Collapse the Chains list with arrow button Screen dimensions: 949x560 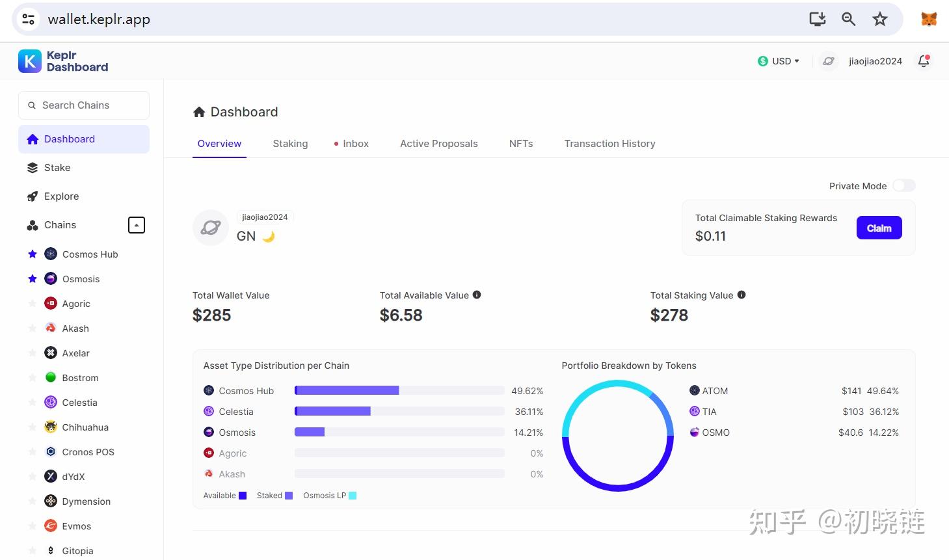click(x=137, y=225)
